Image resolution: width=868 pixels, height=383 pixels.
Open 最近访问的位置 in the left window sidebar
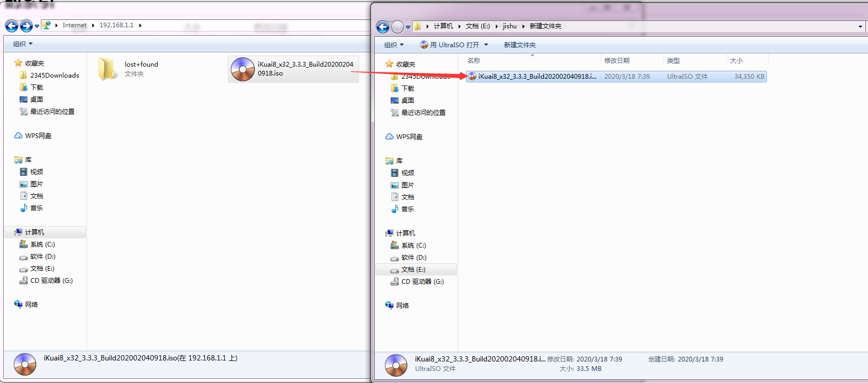[47, 111]
